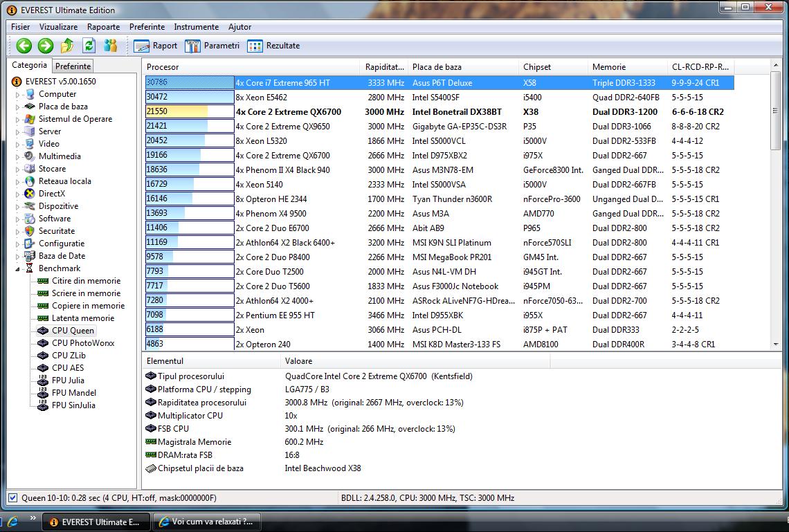Select the Dispozitive tree icon
Screen dimensions: 789x532
coord(30,206)
